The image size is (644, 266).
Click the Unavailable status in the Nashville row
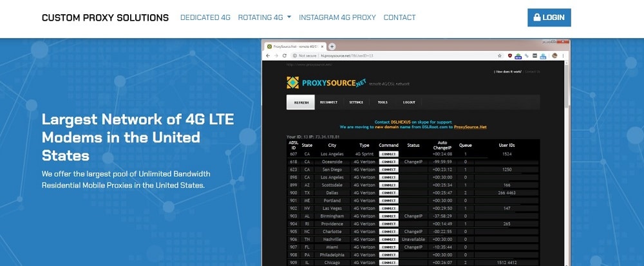[413, 240]
